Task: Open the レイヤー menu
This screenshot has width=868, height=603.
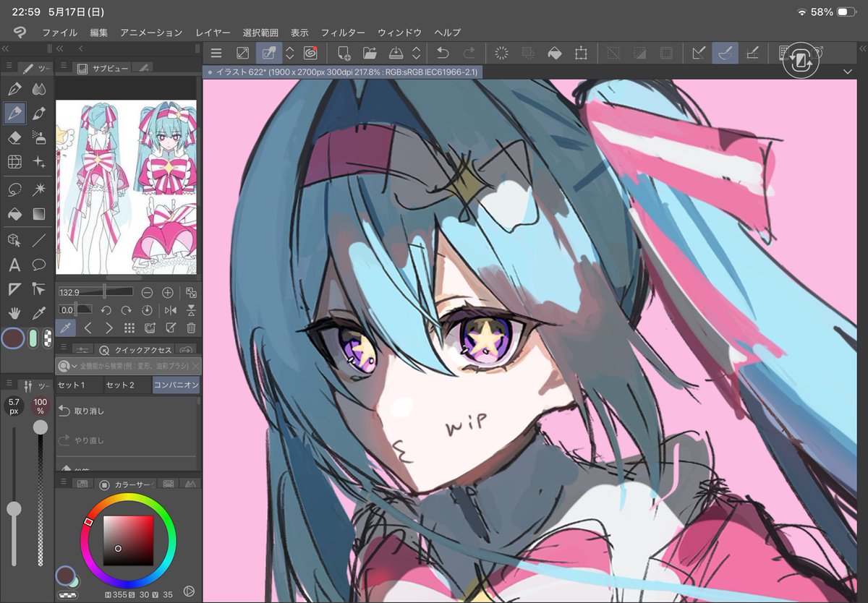Action: click(x=213, y=33)
